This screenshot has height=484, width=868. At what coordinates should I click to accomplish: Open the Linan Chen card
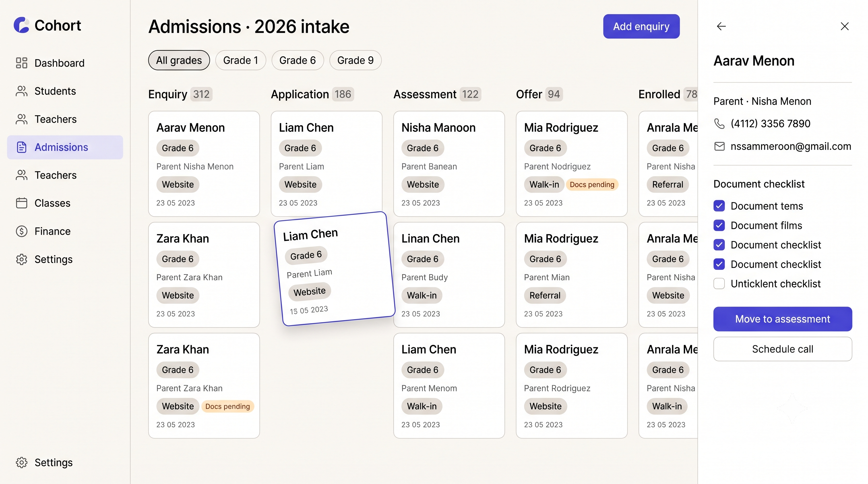pos(449,275)
